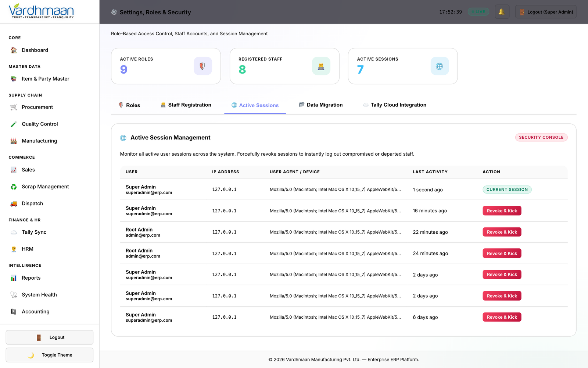Click the notification bell icon
Viewport: 588px width, 368px height.
pyautogui.click(x=502, y=12)
